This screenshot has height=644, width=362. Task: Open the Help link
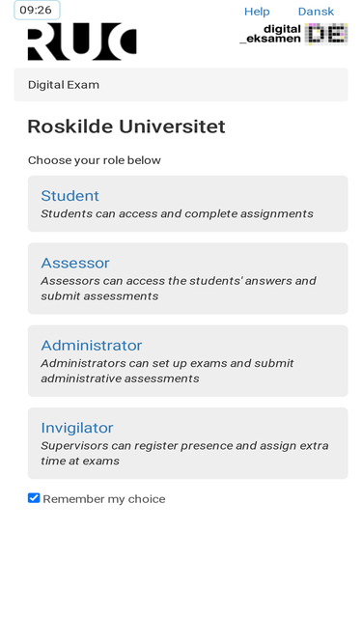(x=257, y=12)
